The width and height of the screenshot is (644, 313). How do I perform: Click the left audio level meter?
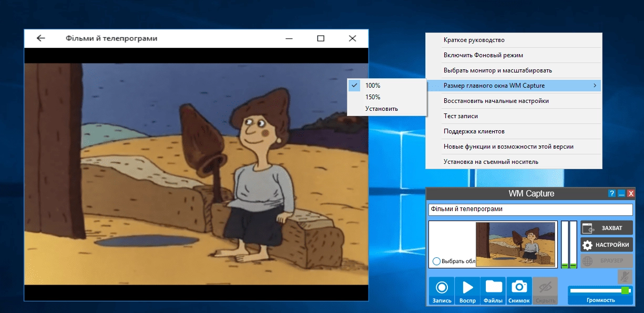tap(565, 245)
